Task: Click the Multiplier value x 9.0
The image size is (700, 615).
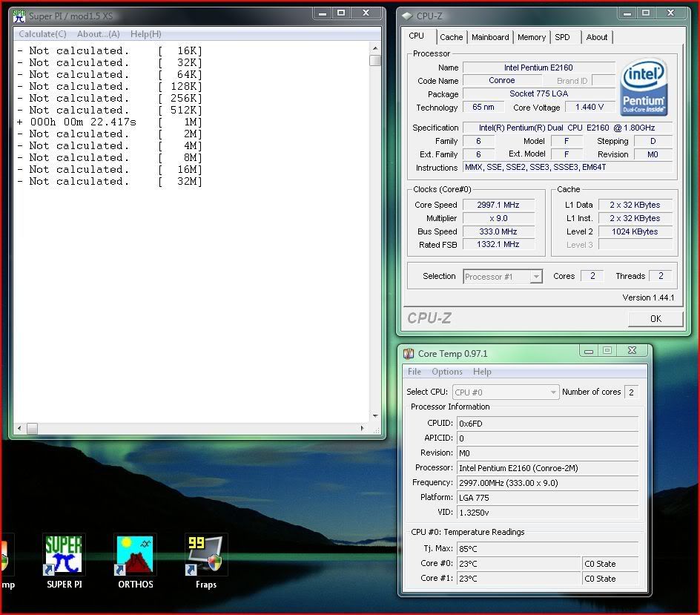Action: tap(498, 218)
